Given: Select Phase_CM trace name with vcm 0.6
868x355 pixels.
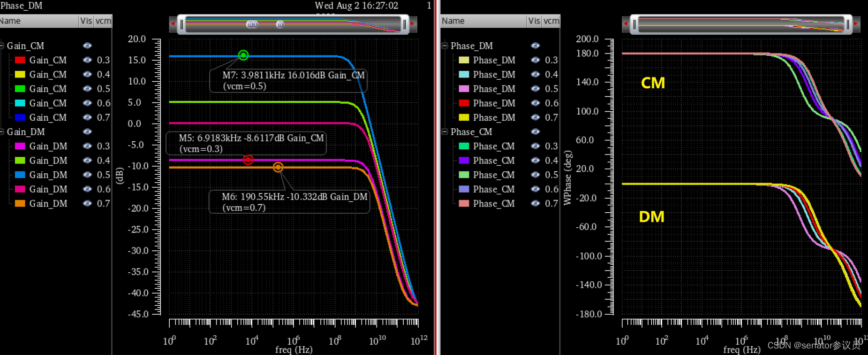Looking at the screenshot, I should 494,189.
